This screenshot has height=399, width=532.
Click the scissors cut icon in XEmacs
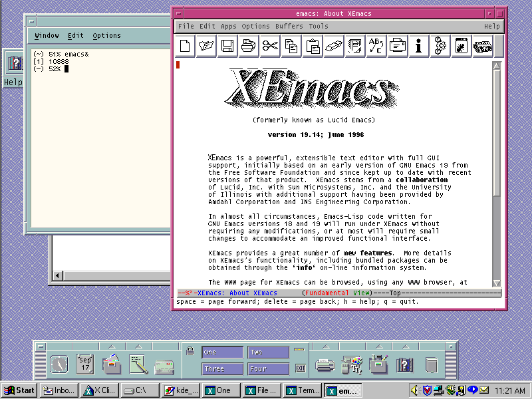pos(270,46)
